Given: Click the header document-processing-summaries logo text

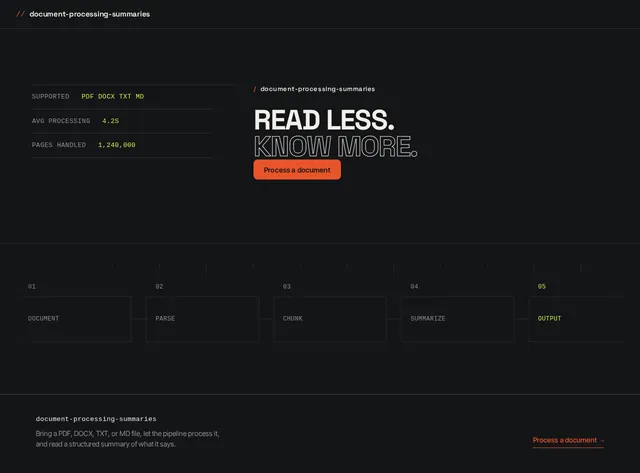Looking at the screenshot, I should [x=89, y=14].
